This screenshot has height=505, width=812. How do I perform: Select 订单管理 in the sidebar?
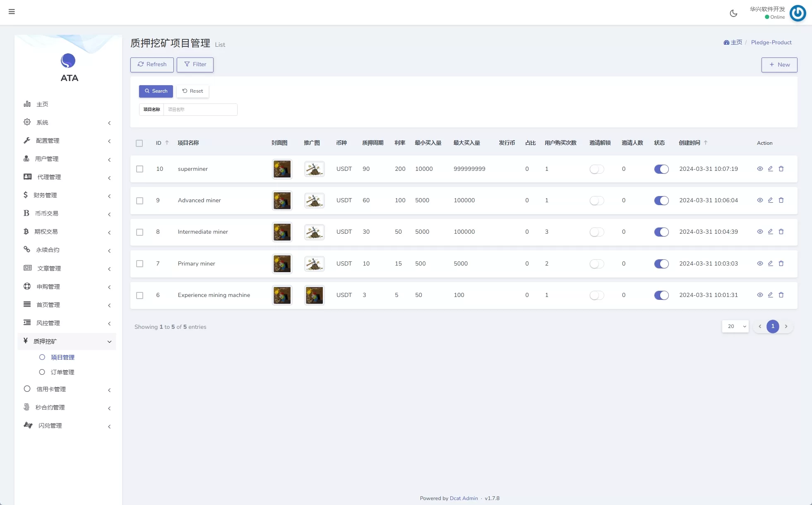[x=62, y=372]
